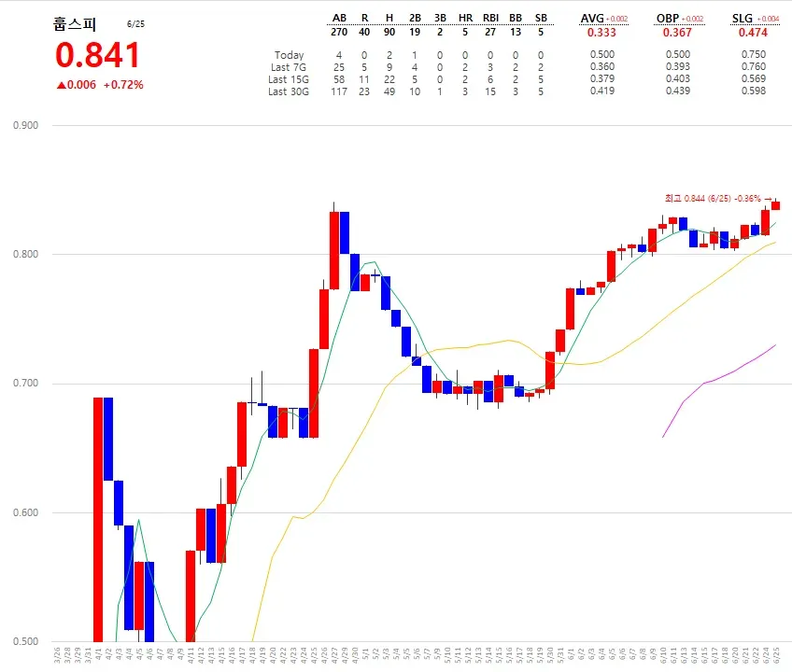Select the OBP column header
Image resolution: width=792 pixels, height=672 pixels.
667,18
